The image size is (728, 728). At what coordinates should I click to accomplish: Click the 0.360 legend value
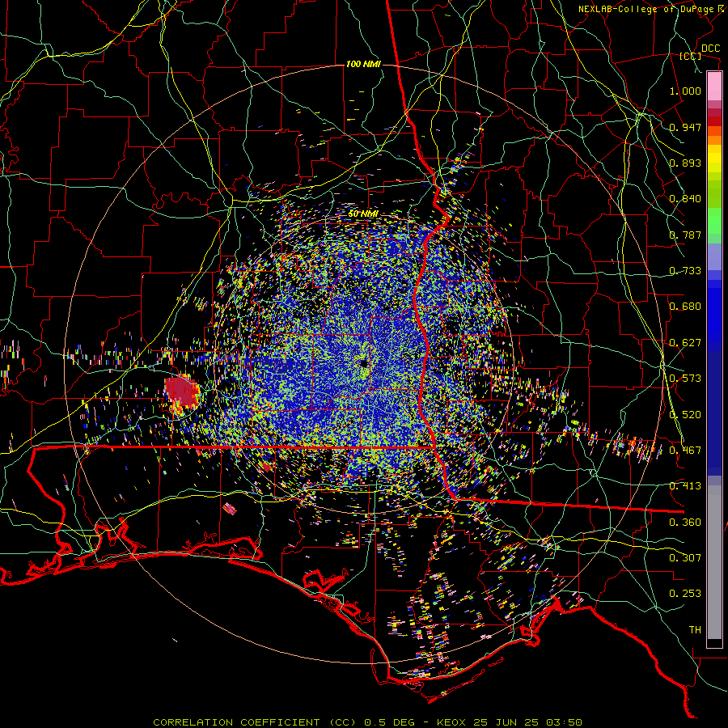685,523
